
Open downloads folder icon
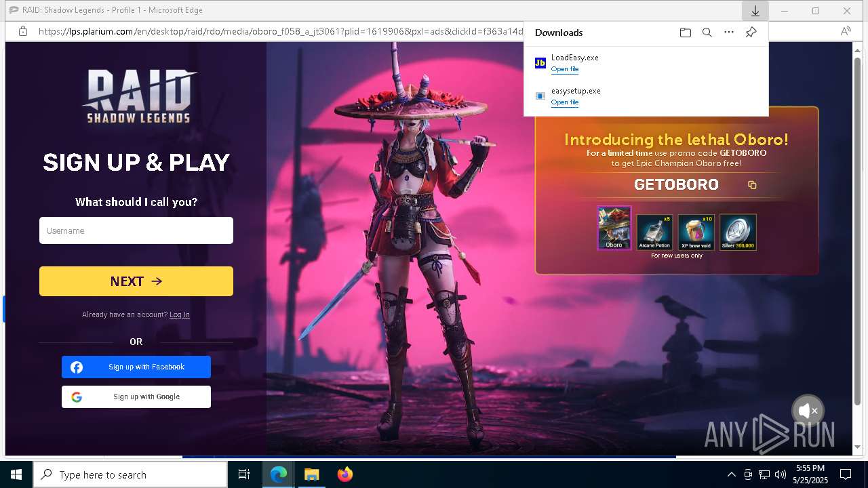[686, 33]
